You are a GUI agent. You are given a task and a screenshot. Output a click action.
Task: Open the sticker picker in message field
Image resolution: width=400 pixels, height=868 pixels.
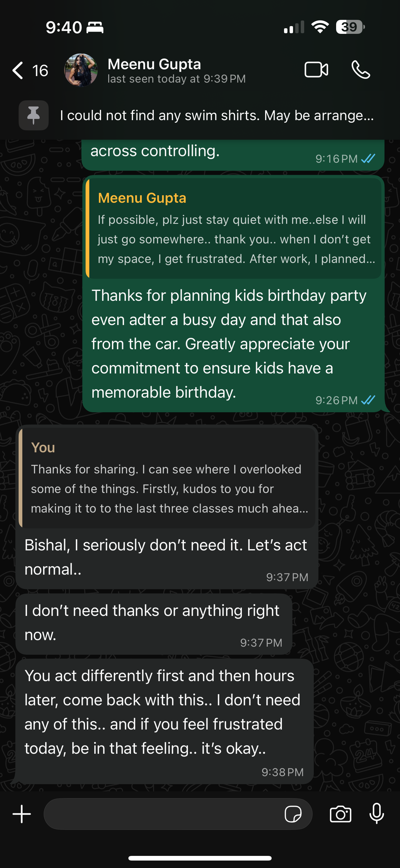pos(293,814)
